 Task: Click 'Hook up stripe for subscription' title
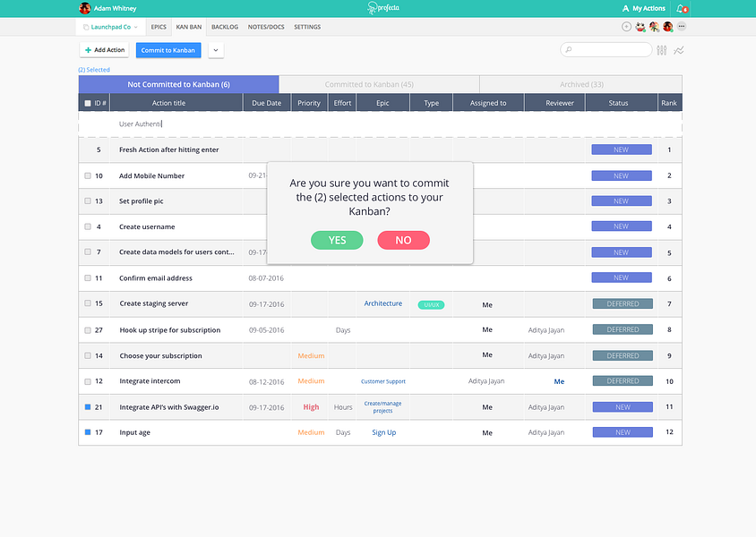169,330
